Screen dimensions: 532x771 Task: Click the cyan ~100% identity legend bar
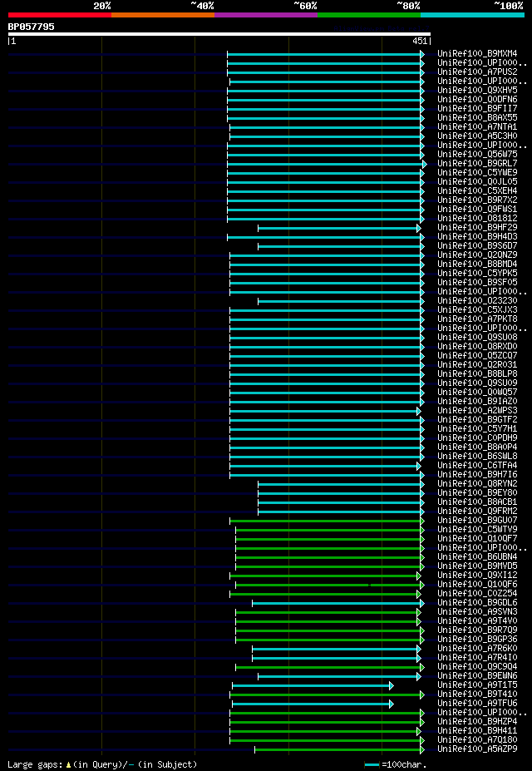[x=472, y=15]
